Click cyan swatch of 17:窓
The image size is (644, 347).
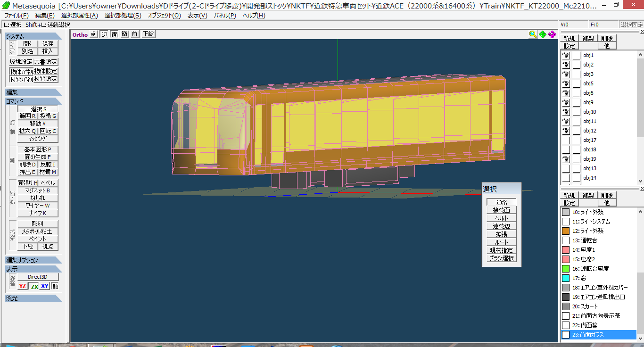click(x=566, y=278)
